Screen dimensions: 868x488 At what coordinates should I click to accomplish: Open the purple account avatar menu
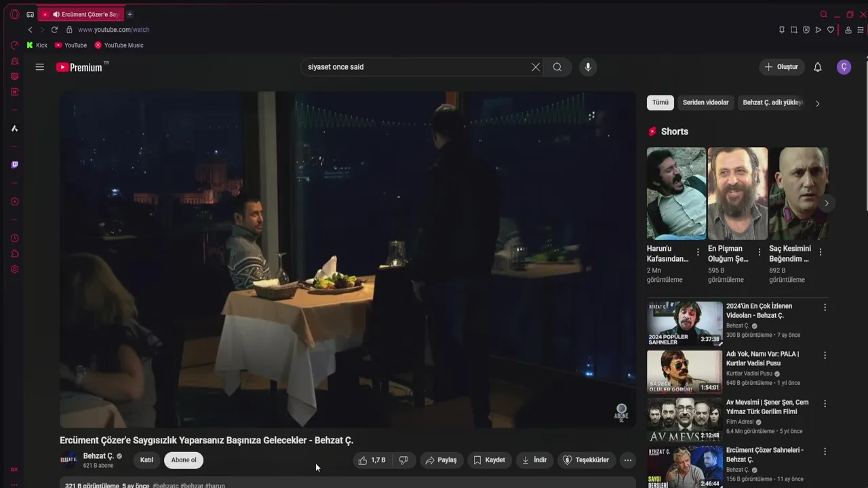click(844, 67)
